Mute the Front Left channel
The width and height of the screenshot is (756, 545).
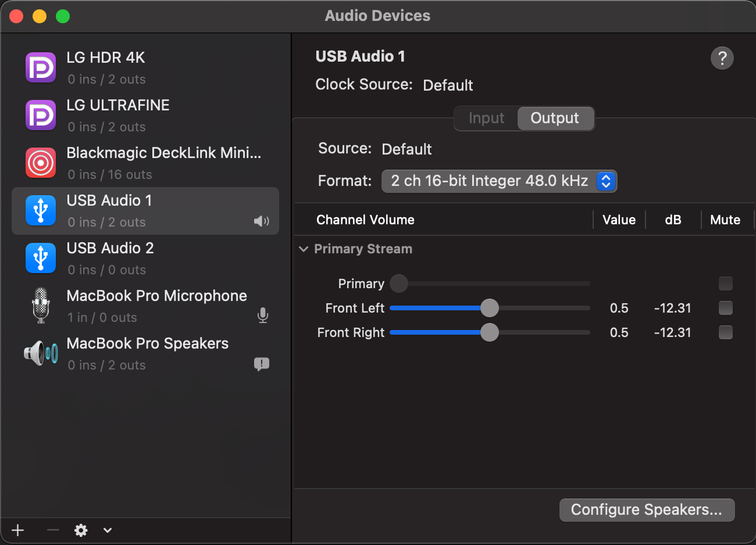tap(725, 308)
